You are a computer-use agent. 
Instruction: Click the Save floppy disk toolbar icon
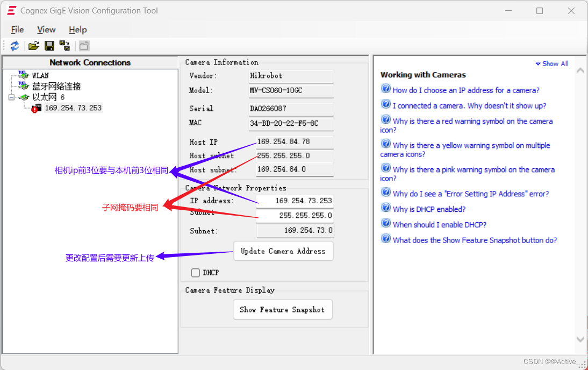pos(49,46)
